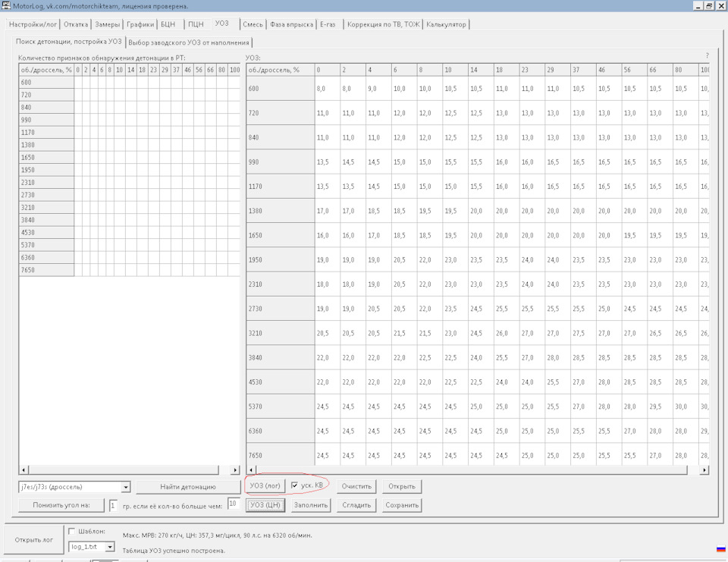Select УОЗ row header 3210
This screenshot has width=728, height=562.
coord(281,333)
